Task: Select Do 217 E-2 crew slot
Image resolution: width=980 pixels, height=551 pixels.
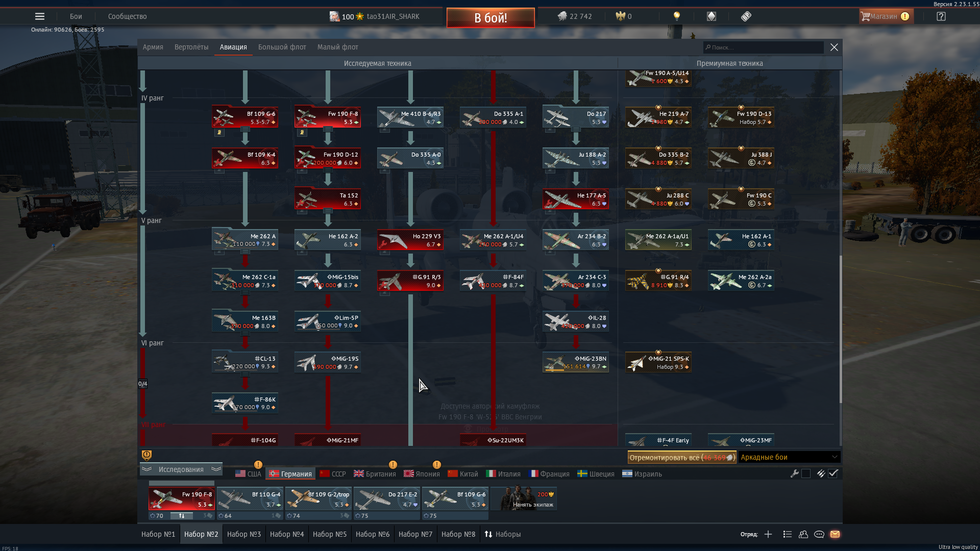Action: (x=387, y=499)
